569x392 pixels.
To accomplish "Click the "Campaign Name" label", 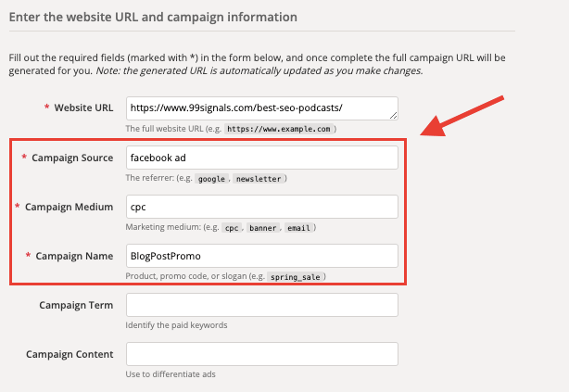I will pos(74,256).
